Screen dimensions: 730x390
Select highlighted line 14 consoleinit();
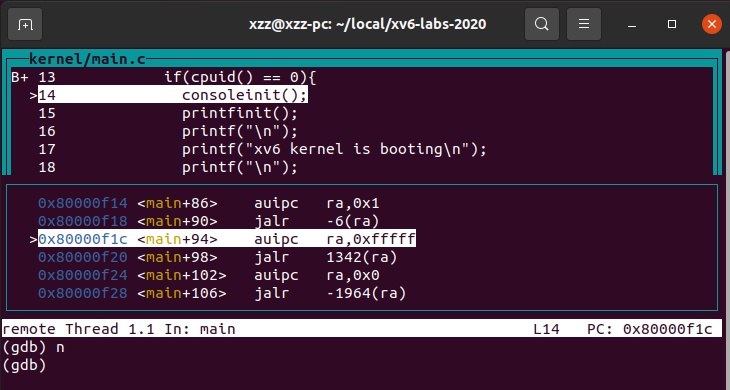(x=173, y=95)
